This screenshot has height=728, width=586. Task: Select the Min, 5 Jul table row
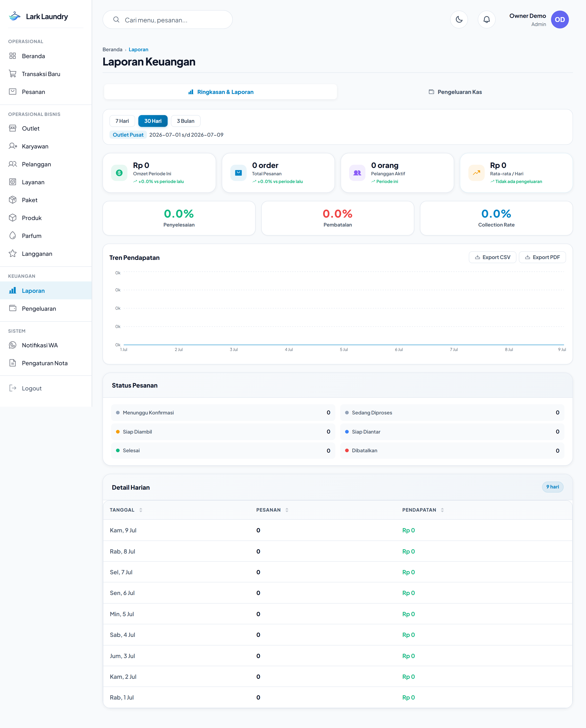(x=338, y=614)
